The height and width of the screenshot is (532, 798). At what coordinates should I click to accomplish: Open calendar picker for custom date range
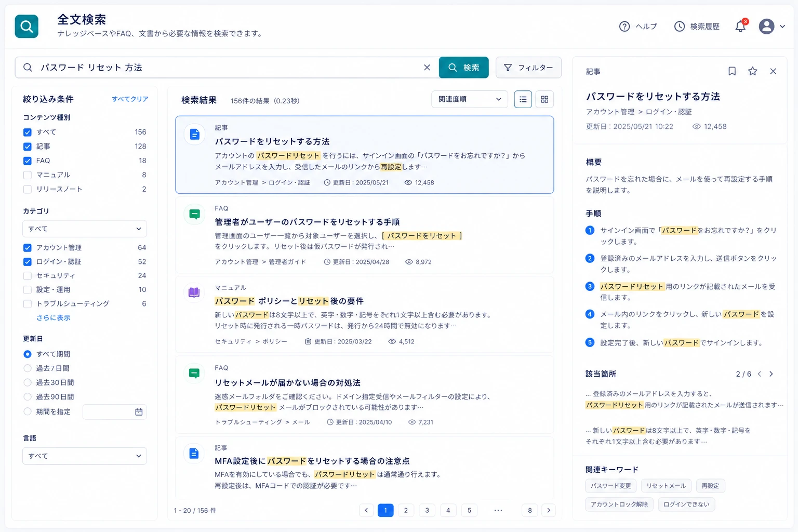(139, 412)
